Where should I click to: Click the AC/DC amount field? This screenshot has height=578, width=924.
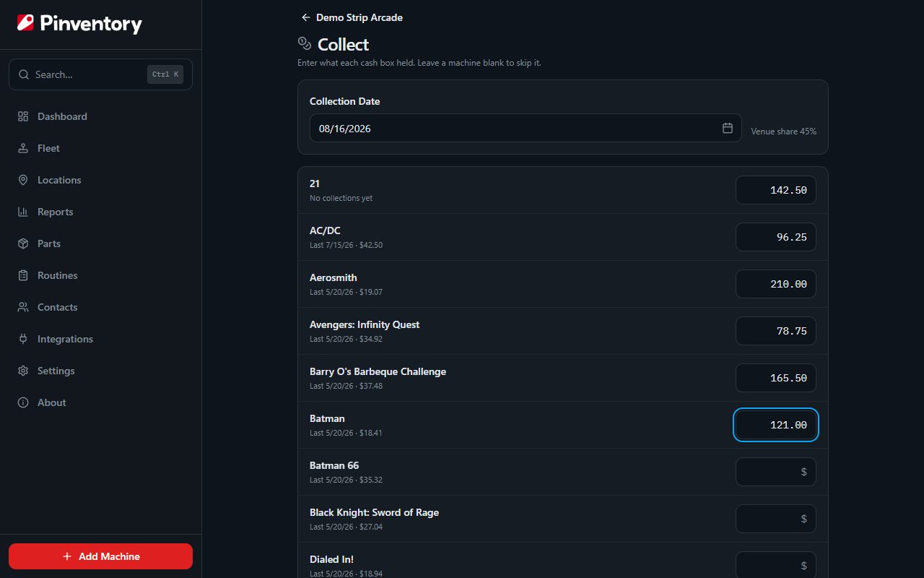tap(776, 237)
